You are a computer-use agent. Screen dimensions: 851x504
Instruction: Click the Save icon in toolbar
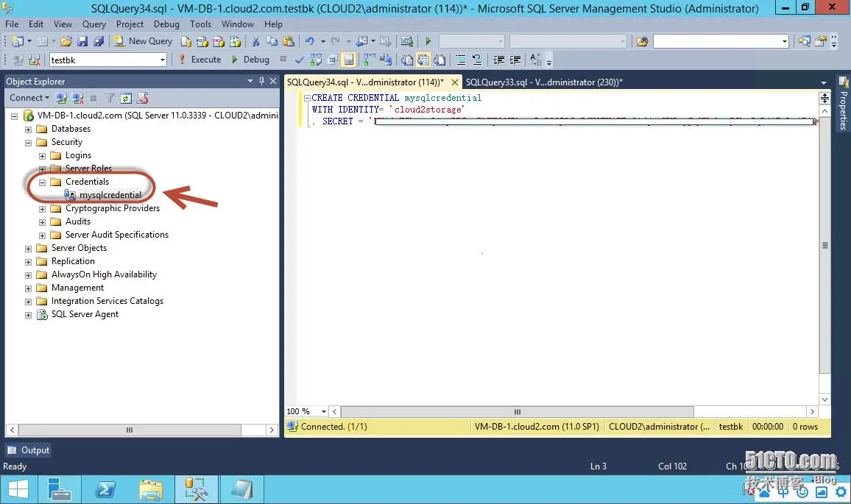click(82, 41)
